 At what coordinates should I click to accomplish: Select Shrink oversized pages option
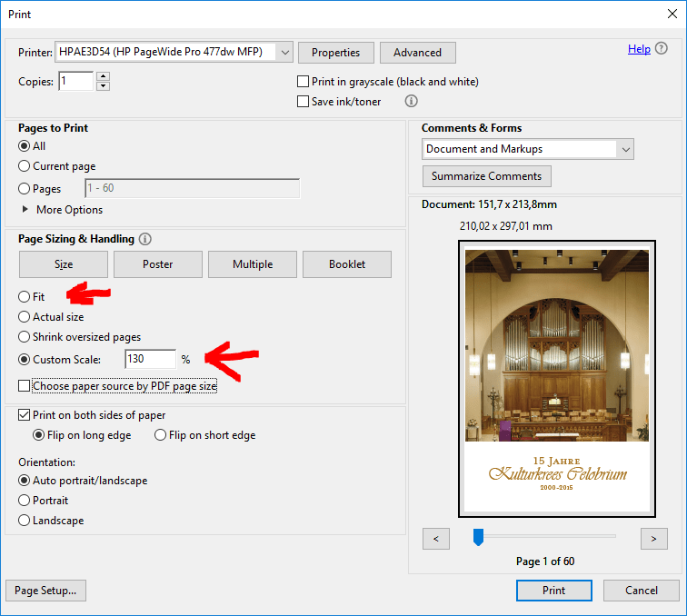click(25, 337)
